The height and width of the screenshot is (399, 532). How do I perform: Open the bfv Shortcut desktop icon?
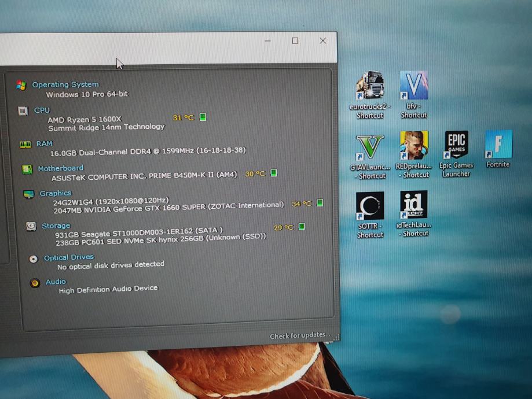coord(413,95)
